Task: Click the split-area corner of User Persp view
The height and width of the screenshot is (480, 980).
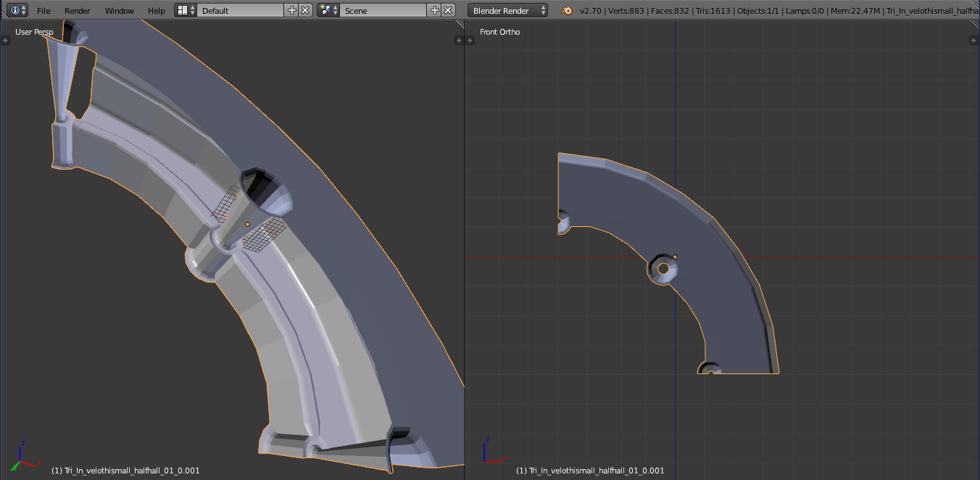Action: (x=460, y=24)
